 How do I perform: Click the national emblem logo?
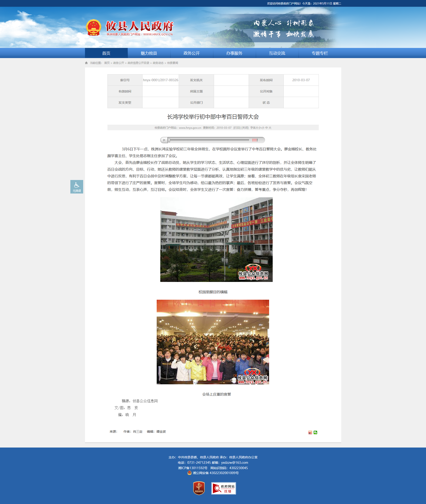[94, 27]
